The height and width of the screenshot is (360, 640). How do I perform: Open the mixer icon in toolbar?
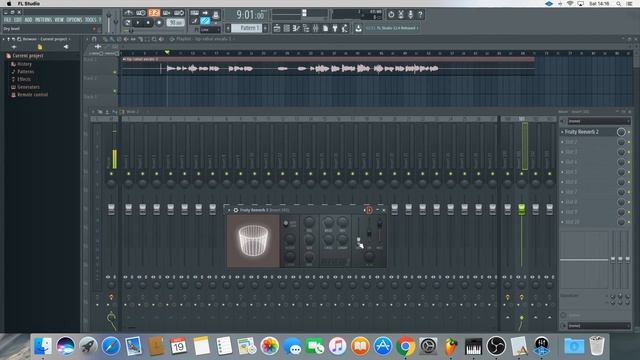tap(316, 28)
